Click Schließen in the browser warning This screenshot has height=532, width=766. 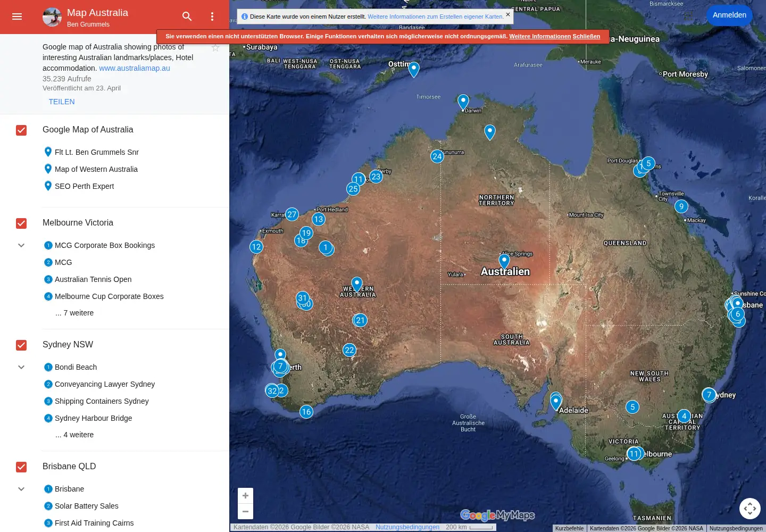pyautogui.click(x=586, y=37)
